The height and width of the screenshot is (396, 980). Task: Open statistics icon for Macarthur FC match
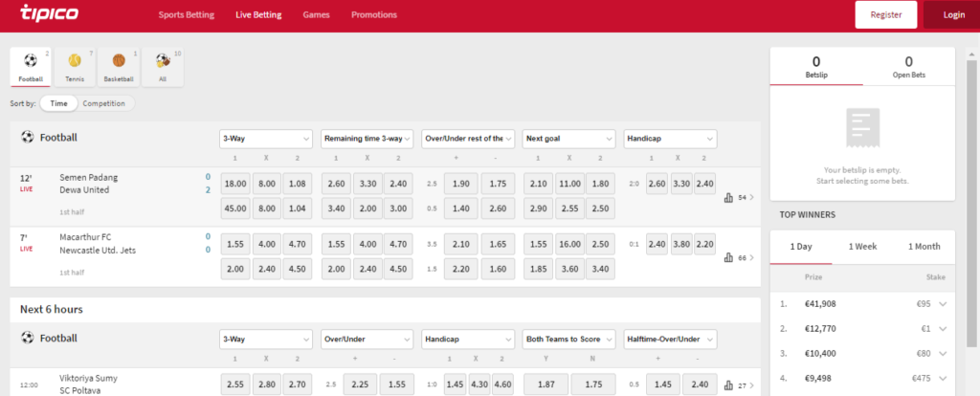click(728, 257)
